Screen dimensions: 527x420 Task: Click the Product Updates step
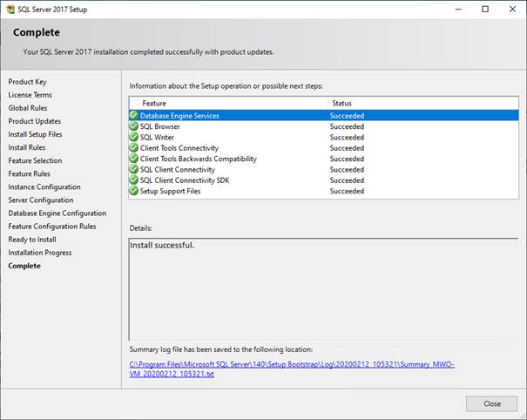[35, 121]
